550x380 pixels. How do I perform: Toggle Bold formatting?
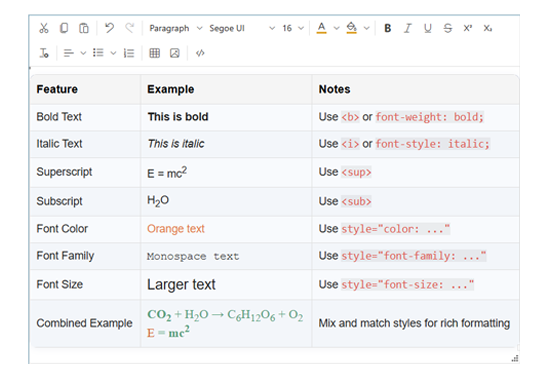click(x=388, y=28)
